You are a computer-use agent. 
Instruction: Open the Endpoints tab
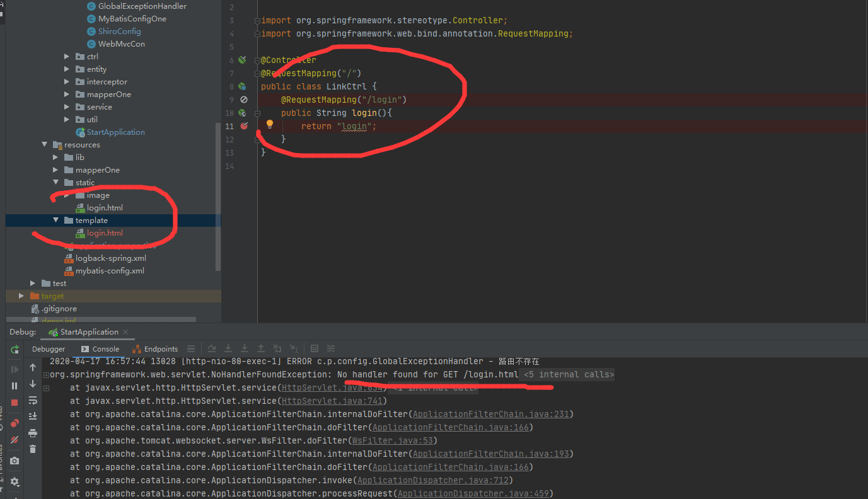pos(155,349)
